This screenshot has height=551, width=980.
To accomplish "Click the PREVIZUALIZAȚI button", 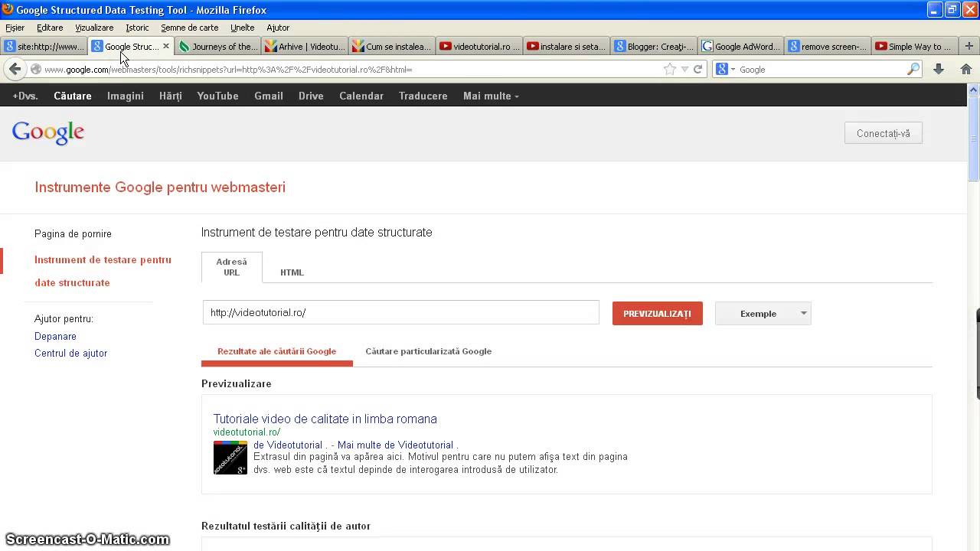I will [657, 313].
